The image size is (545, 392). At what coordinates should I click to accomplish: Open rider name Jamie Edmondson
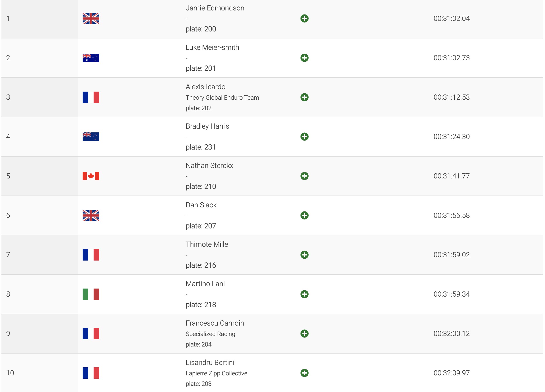pos(215,8)
